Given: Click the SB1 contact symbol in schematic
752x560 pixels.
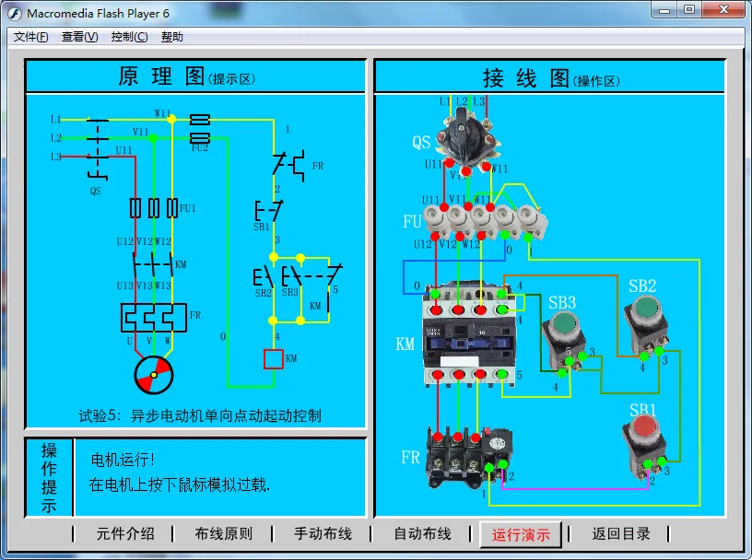Looking at the screenshot, I should (x=268, y=211).
